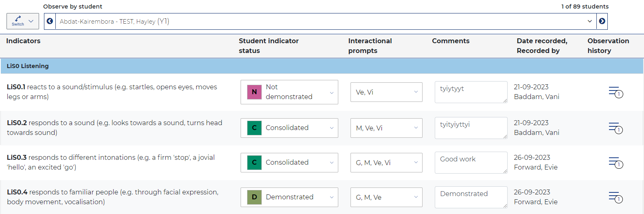
Task: Open observation history for LiS0.1
Action: tap(616, 92)
